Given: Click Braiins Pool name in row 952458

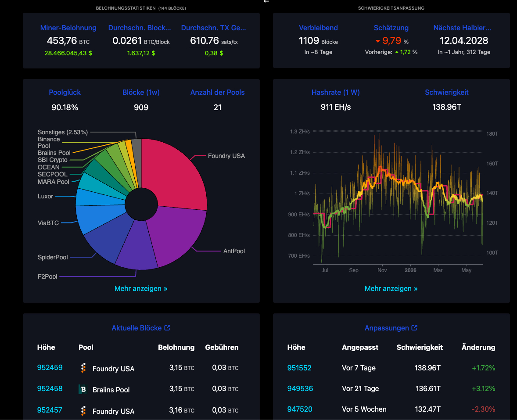Looking at the screenshot, I should click(x=111, y=390).
